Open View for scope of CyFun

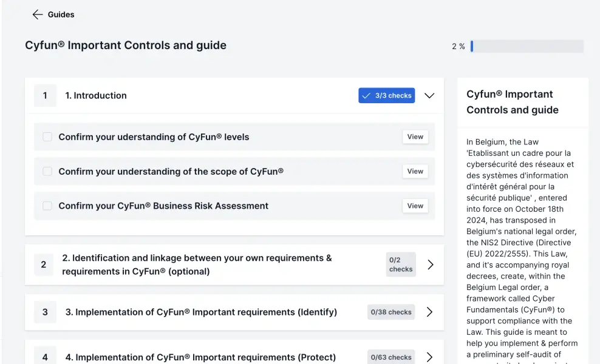415,172
